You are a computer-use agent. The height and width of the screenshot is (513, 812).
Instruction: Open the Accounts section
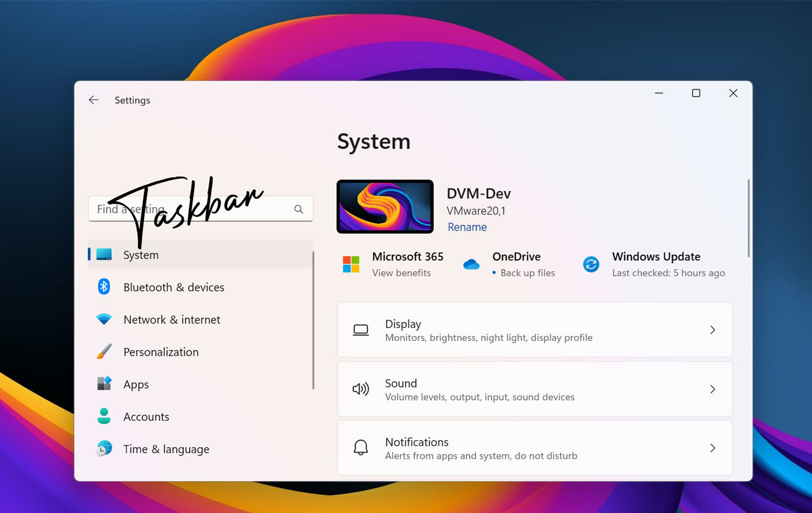click(201, 416)
